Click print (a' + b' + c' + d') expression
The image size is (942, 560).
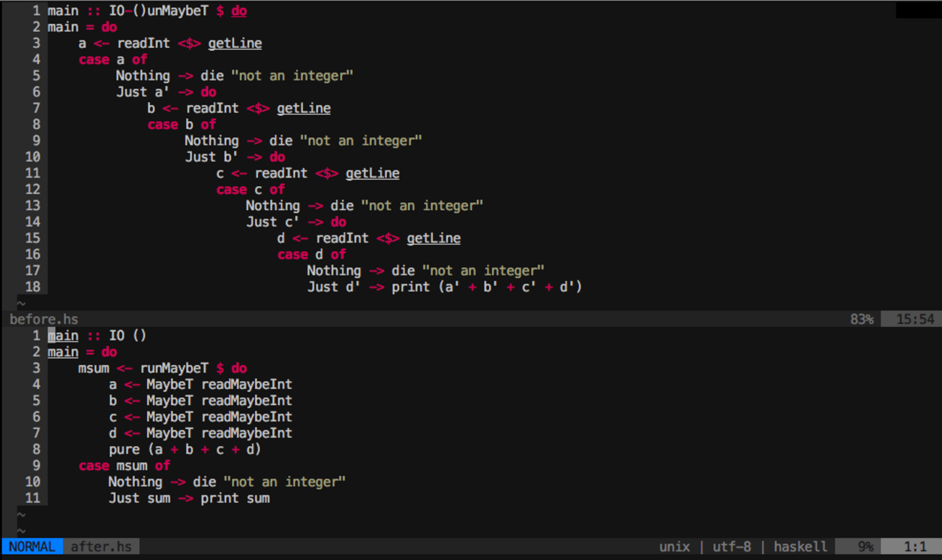coord(486,287)
